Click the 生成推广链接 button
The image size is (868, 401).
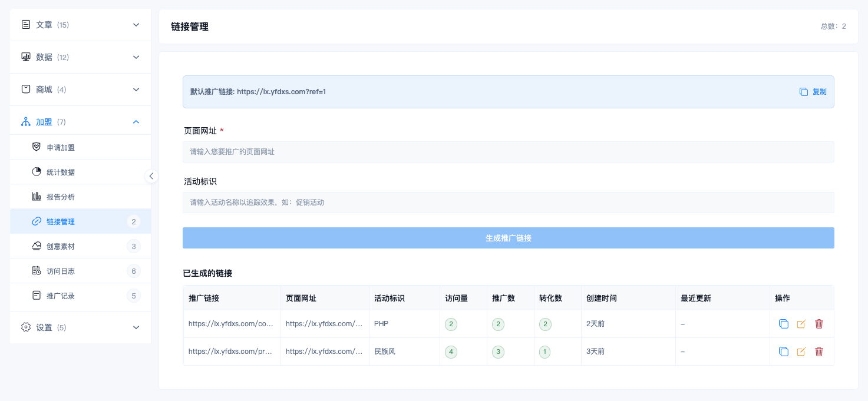pyautogui.click(x=509, y=238)
